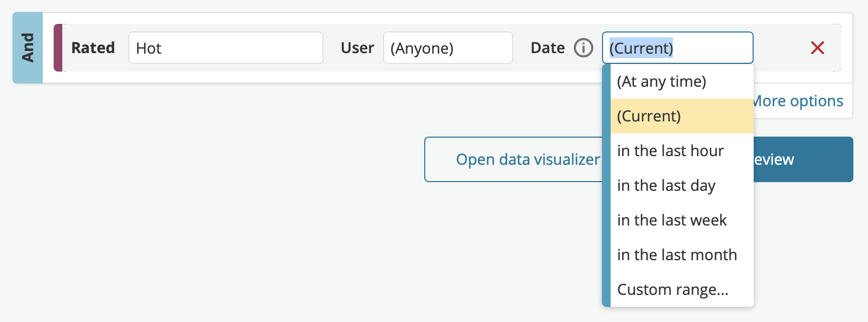Choose in the last week

coord(682,220)
